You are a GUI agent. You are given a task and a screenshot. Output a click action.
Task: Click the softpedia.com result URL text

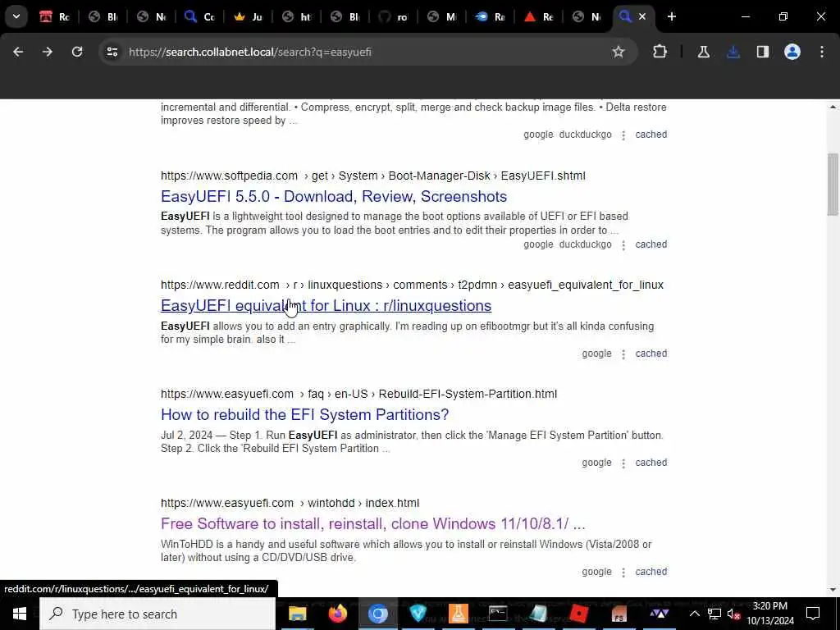(x=373, y=176)
